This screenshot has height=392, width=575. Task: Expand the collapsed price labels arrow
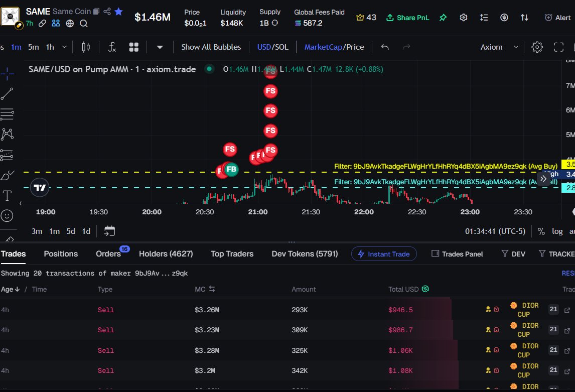point(543,179)
